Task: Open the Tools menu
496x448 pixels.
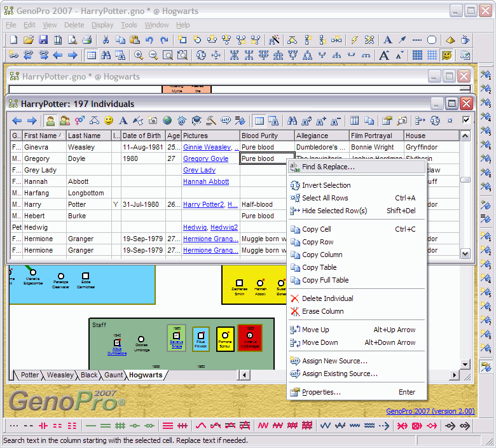Action: point(129,25)
